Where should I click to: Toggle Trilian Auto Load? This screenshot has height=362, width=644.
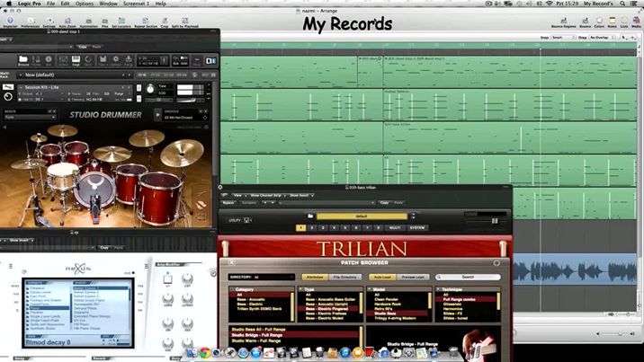pos(382,278)
